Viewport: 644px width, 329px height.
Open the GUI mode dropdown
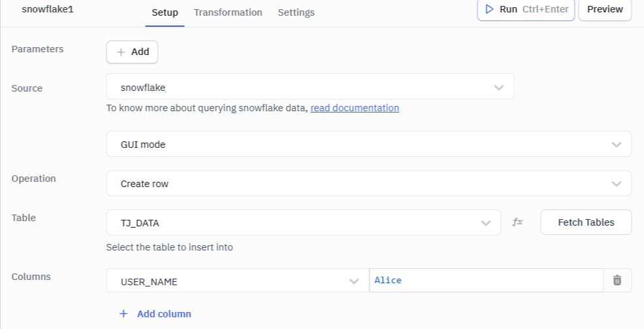pyautogui.click(x=369, y=144)
